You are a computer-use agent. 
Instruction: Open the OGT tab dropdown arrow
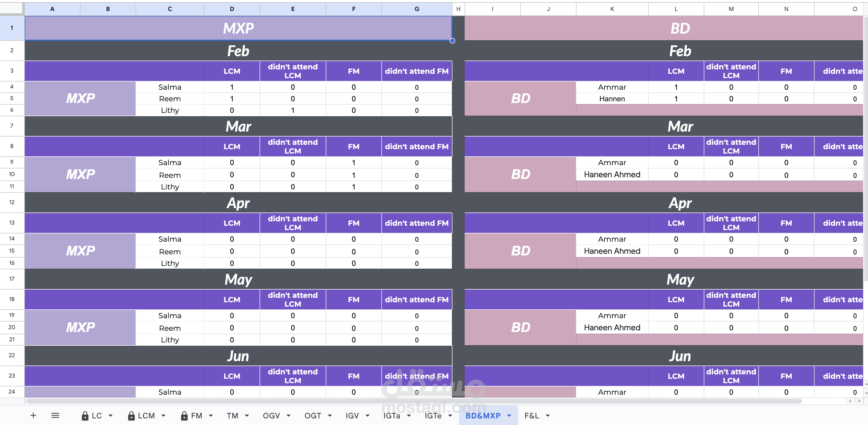coord(330,416)
